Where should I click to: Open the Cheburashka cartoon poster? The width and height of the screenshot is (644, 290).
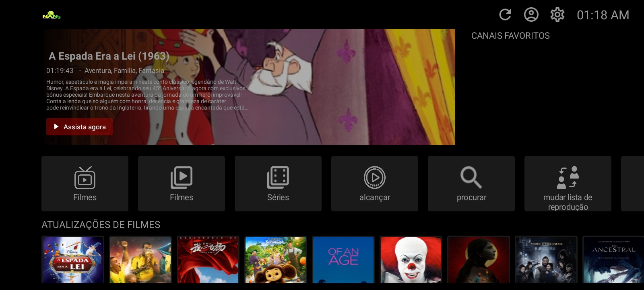pos(276,260)
